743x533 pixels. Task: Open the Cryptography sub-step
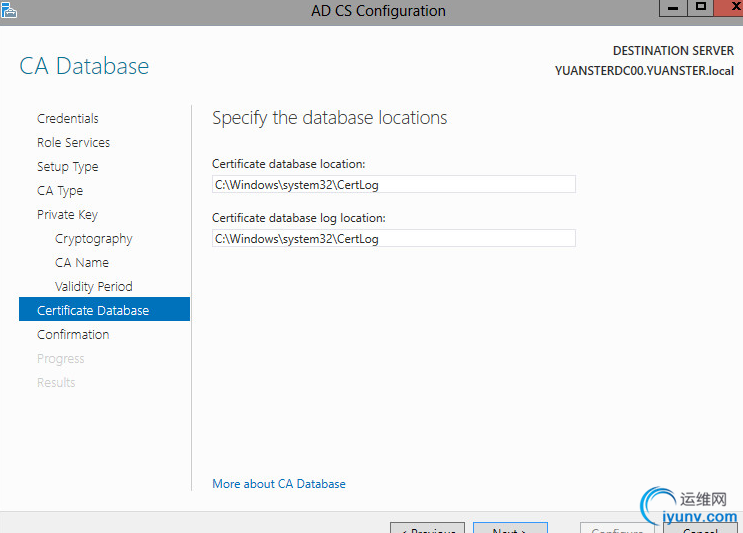93,239
